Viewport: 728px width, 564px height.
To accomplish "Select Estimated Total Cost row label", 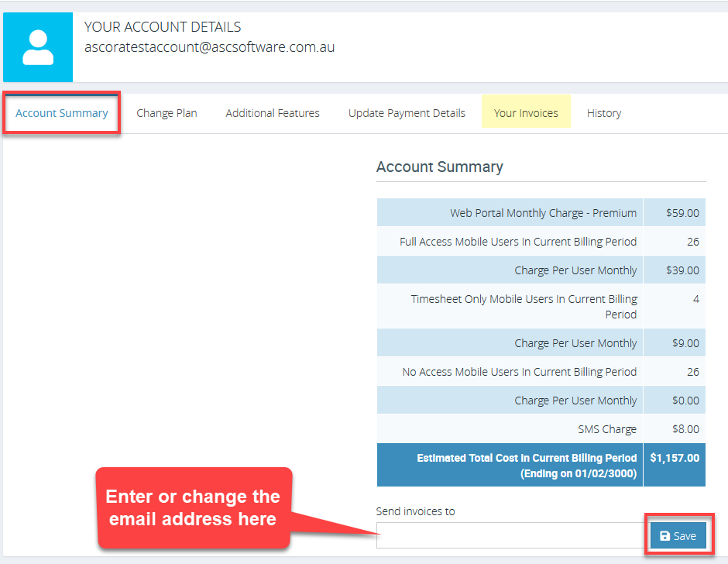I will (x=527, y=466).
